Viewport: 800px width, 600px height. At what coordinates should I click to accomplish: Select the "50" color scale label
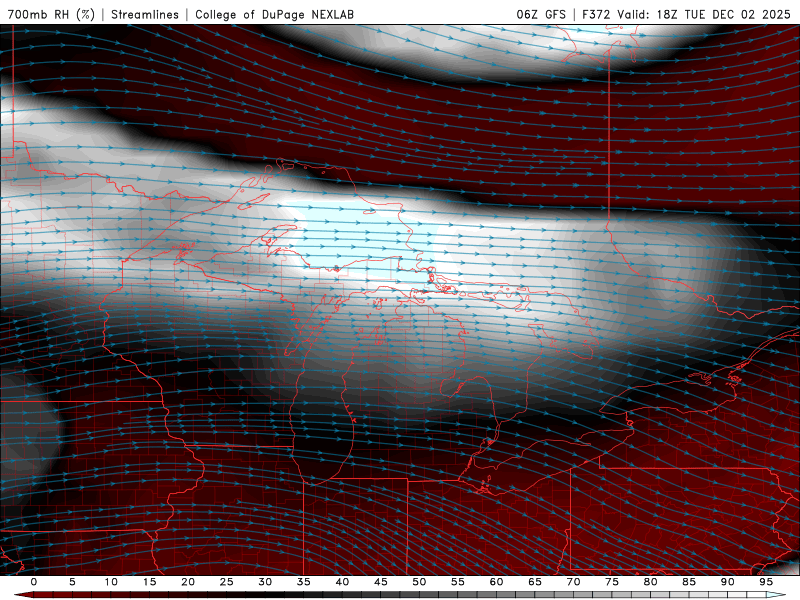point(419,582)
